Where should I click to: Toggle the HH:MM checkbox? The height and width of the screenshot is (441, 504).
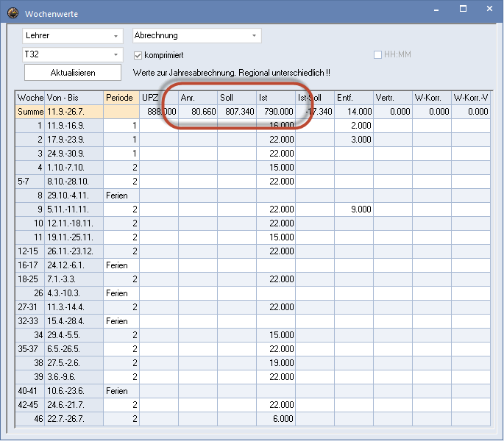click(377, 54)
